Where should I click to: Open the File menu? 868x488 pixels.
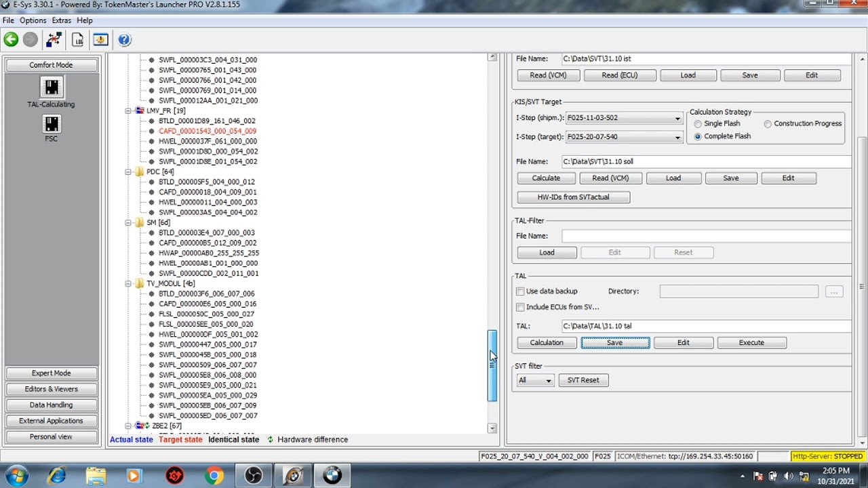pyautogui.click(x=8, y=20)
